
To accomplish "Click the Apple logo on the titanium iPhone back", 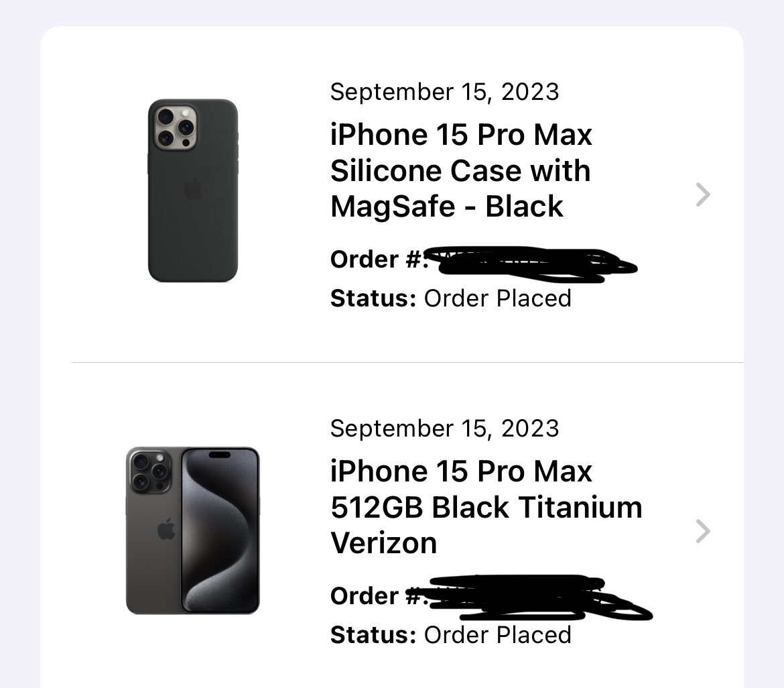I will pos(166,530).
